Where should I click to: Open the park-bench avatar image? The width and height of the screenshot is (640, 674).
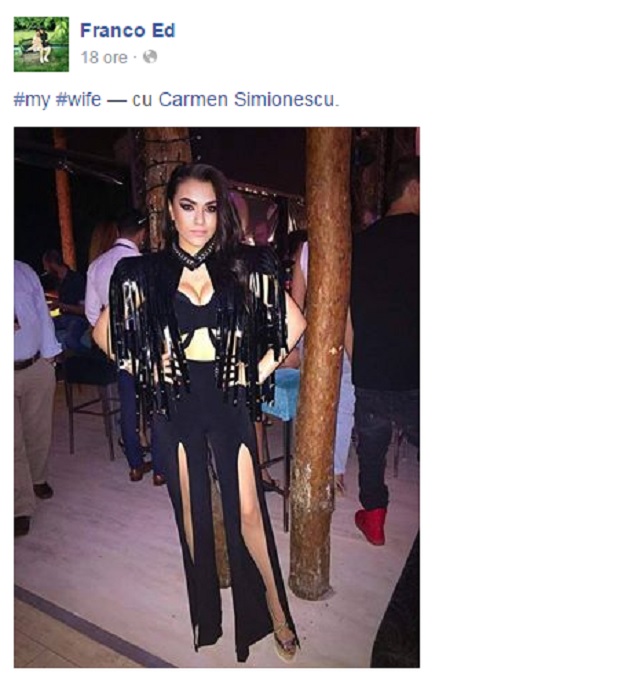(41, 44)
